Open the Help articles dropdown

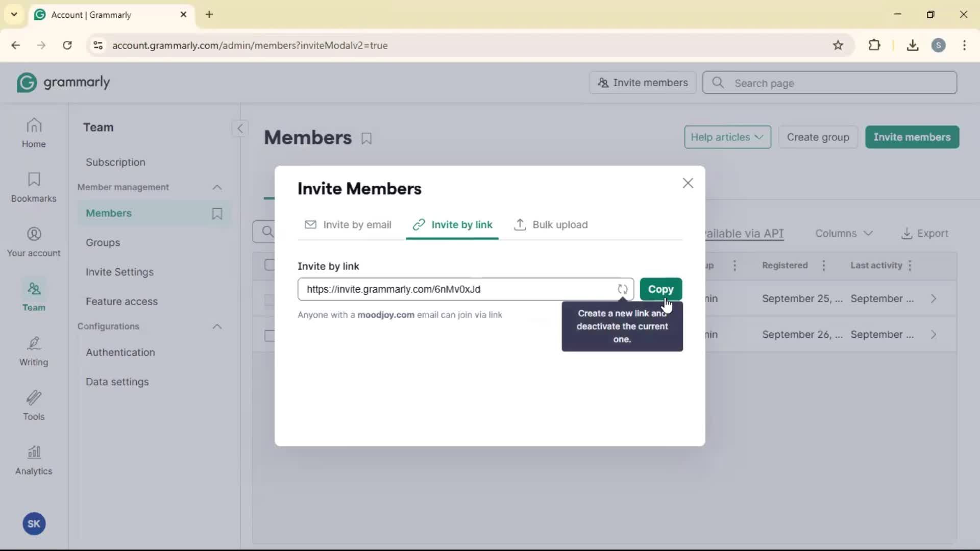coord(727,137)
